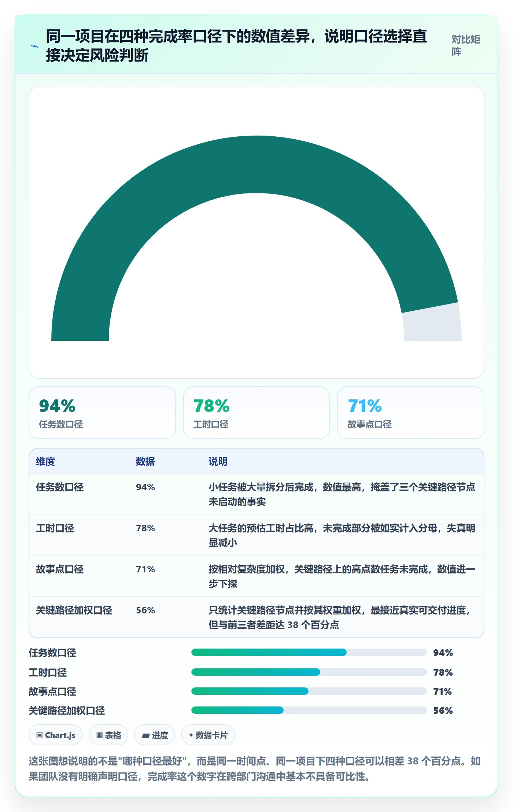Click the Chart.js tag chip
Image resolution: width=513 pixels, height=812 pixels.
click(x=56, y=735)
